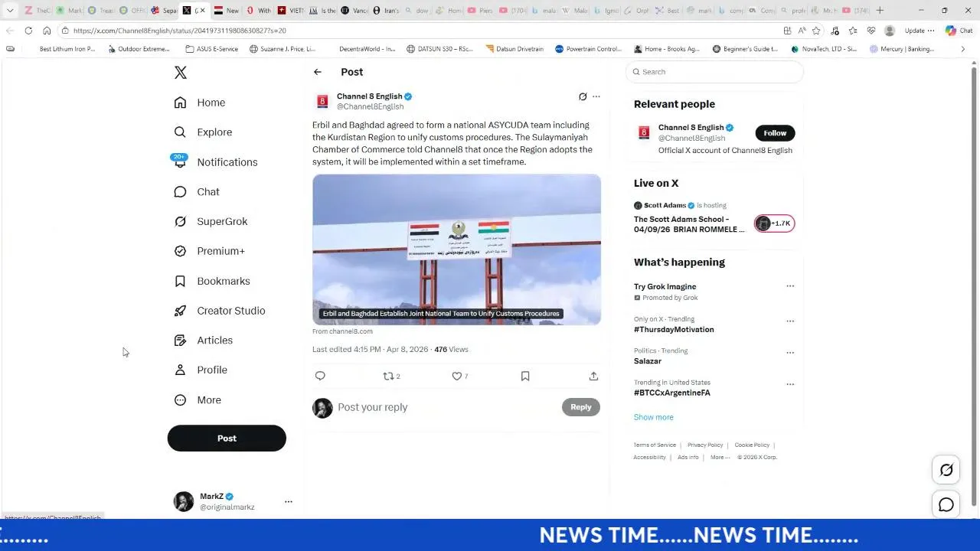Open Cookie Policy link
Screen dimensions: 980x551
point(752,445)
